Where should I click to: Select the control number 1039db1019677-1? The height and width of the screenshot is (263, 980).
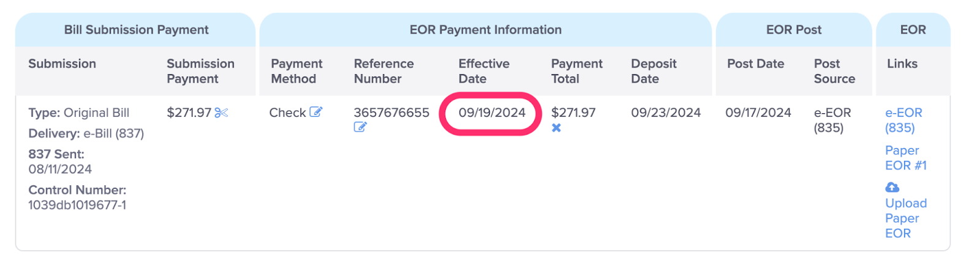pos(77,205)
